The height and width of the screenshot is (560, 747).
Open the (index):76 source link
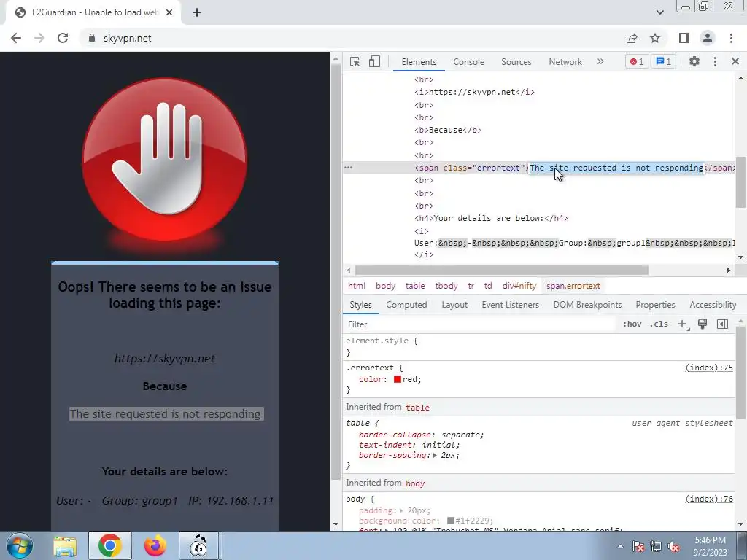709,499
